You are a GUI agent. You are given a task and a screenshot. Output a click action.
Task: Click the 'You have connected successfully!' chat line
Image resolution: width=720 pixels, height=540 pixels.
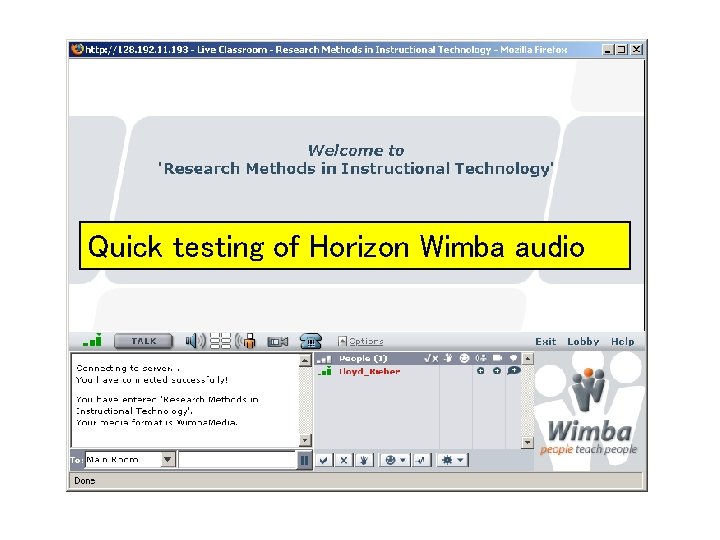click(152, 380)
